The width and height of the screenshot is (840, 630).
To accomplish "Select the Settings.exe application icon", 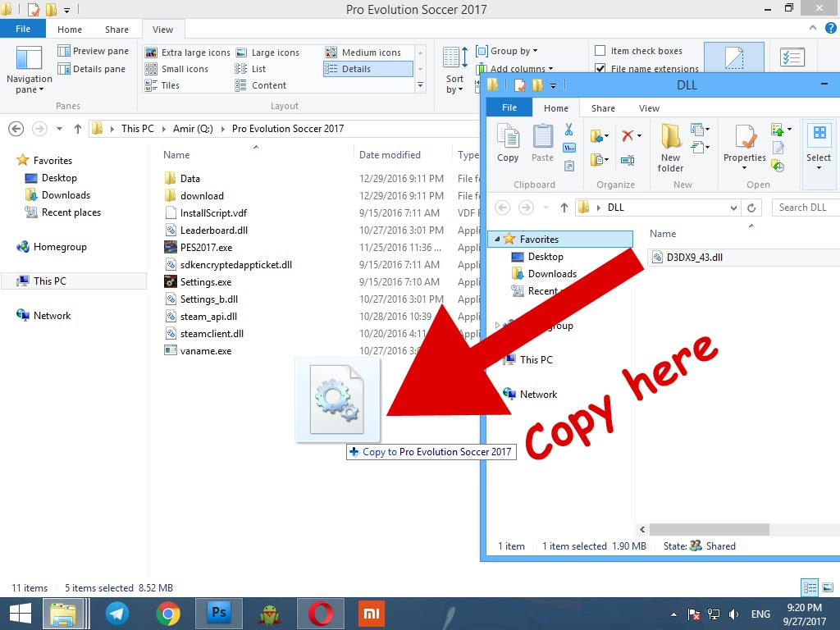I will 171,282.
